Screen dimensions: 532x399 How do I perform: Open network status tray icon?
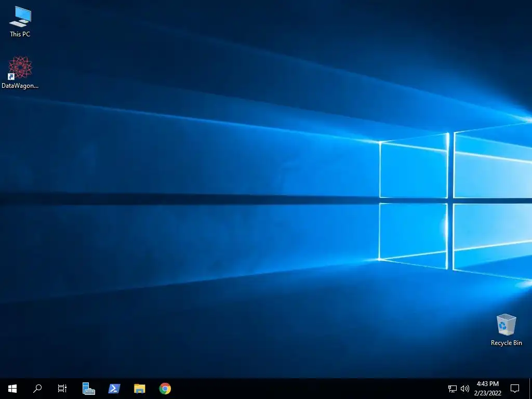[x=453, y=389]
